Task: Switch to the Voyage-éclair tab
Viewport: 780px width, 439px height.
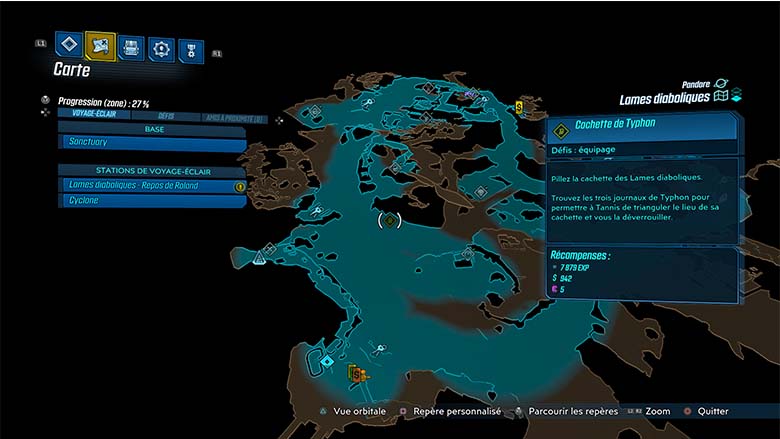Action: (x=92, y=115)
